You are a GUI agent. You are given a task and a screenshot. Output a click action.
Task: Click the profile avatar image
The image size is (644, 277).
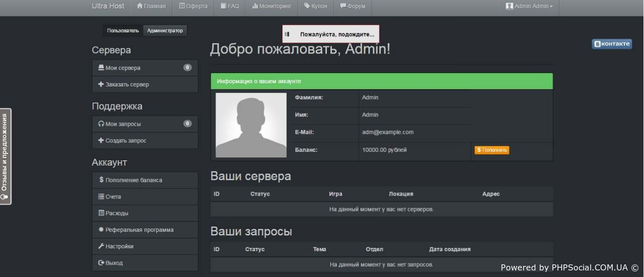click(251, 125)
